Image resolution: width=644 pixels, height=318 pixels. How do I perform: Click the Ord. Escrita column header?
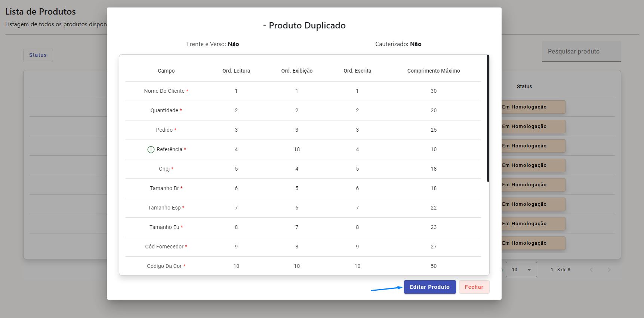(357, 71)
